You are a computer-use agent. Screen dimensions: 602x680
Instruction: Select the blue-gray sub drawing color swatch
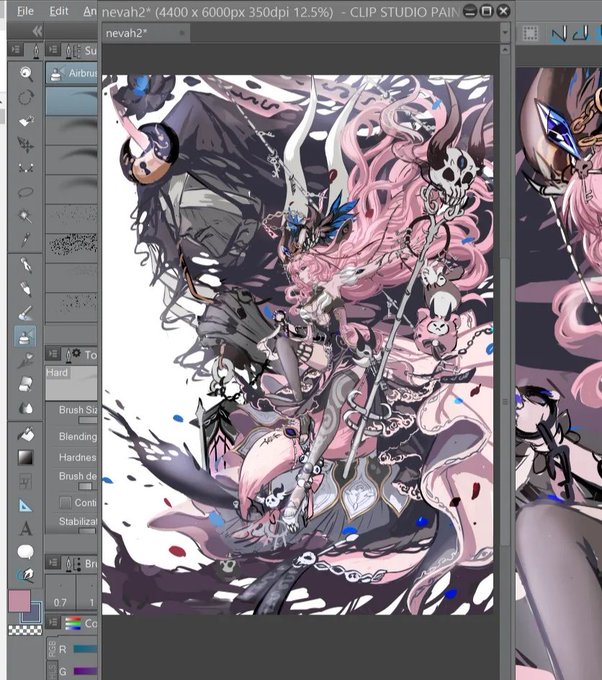tap(34, 614)
